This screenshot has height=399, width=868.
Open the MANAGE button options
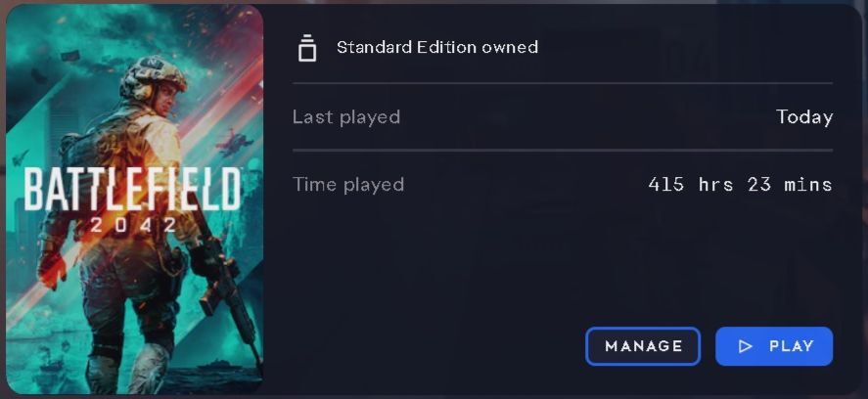pos(643,346)
